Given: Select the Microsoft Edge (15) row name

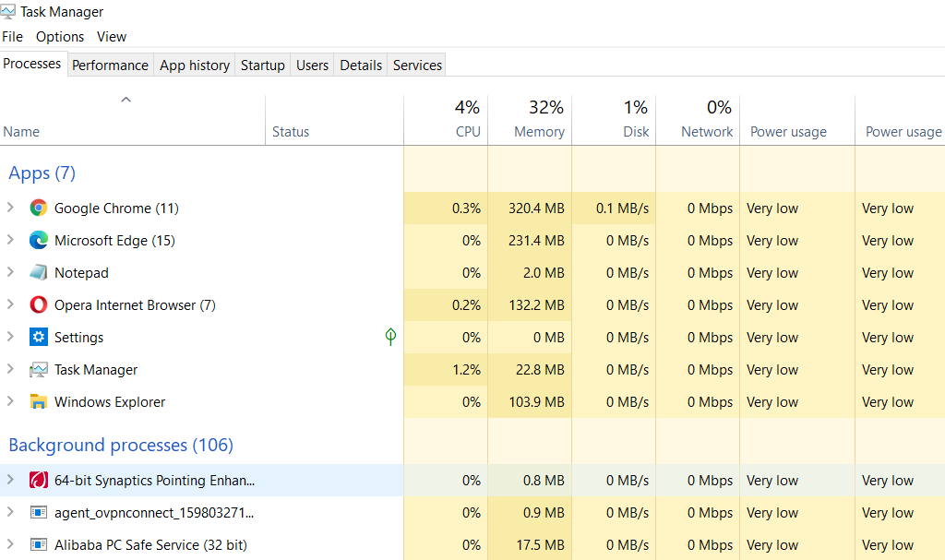Looking at the screenshot, I should [115, 241].
